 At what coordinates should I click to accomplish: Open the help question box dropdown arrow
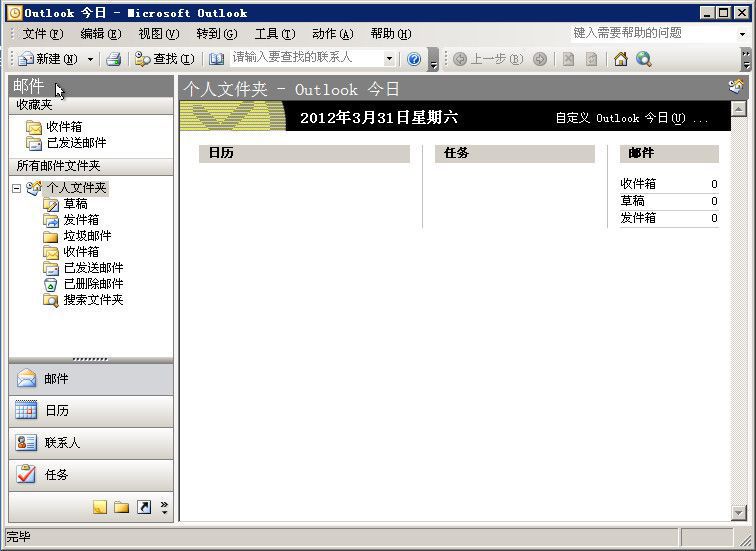742,34
